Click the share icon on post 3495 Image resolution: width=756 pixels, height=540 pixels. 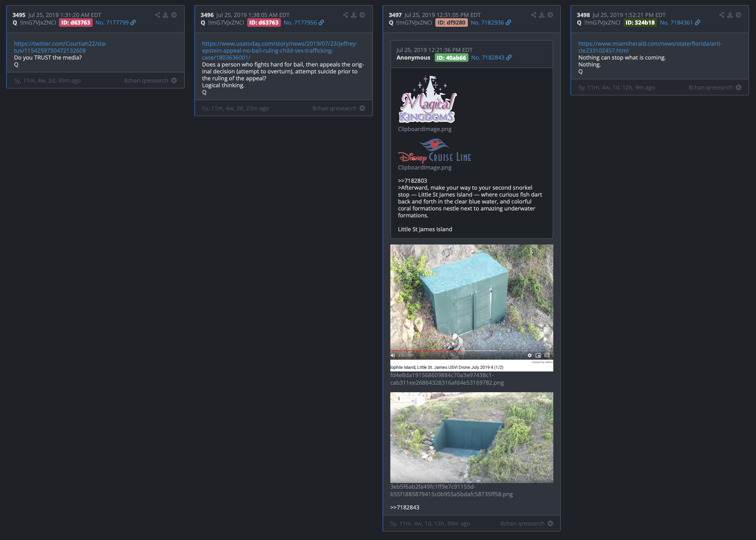[x=157, y=15]
